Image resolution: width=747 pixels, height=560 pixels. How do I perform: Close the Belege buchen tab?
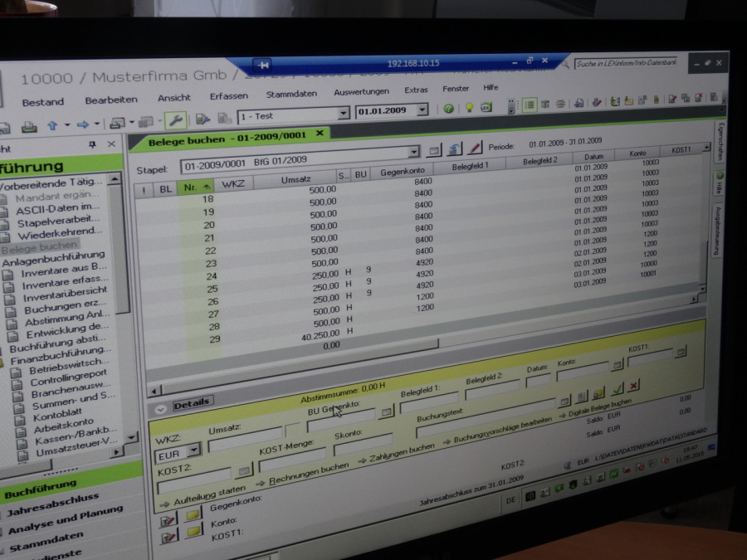coord(320,134)
